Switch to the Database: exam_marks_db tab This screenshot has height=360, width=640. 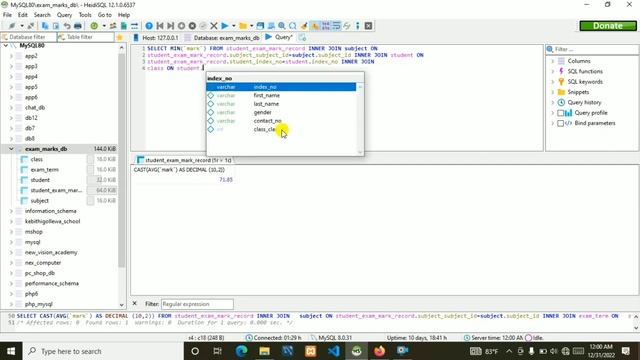point(222,37)
